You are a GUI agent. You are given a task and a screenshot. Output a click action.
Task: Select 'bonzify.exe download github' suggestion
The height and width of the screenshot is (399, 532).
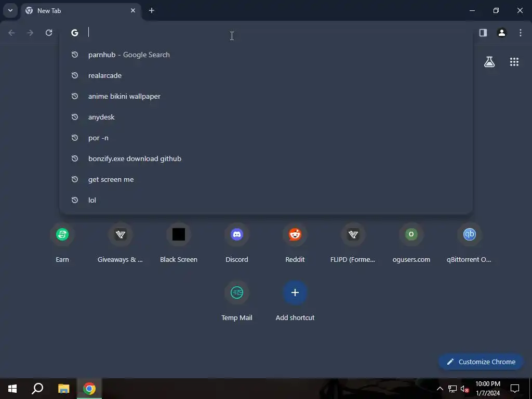pyautogui.click(x=266, y=158)
